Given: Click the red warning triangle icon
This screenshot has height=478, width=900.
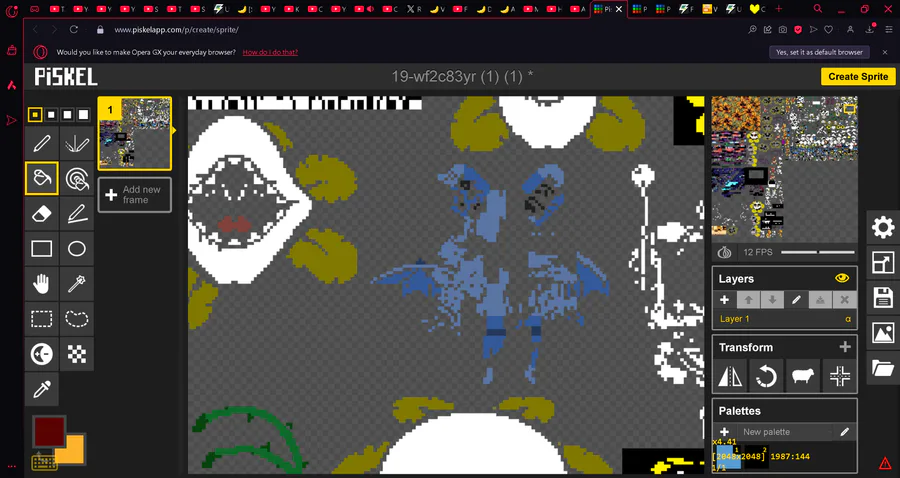Looking at the screenshot, I should pyautogui.click(x=885, y=463).
